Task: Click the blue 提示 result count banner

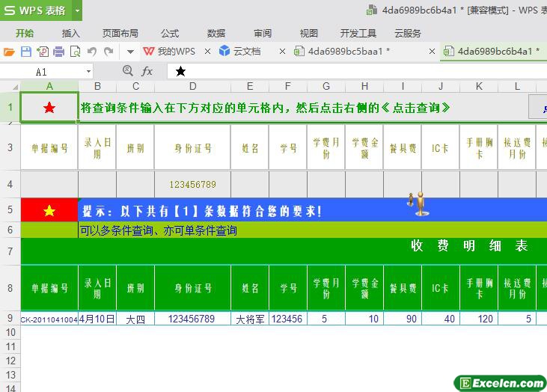Action: point(313,210)
